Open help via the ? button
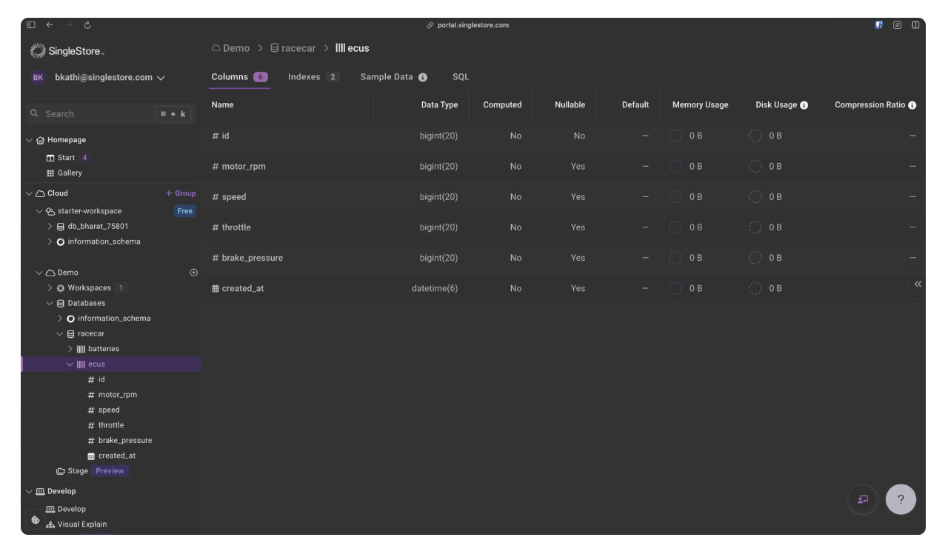The image size is (948, 560). pyautogui.click(x=901, y=499)
